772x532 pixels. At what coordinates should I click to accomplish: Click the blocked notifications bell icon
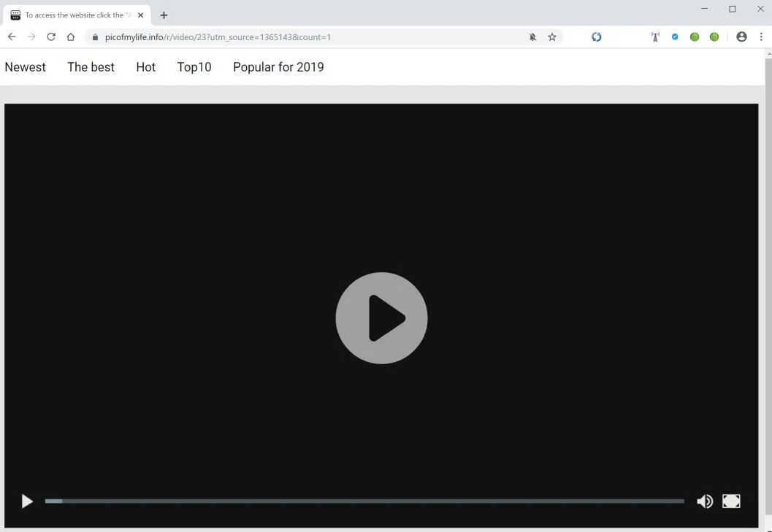[x=532, y=37]
